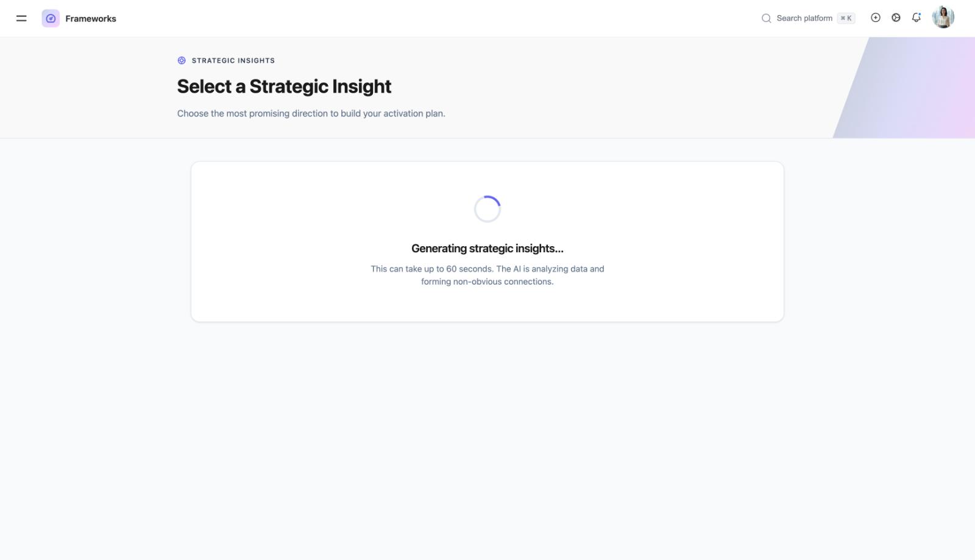975x560 pixels.
Task: Focus the Search platform field
Action: tap(804, 18)
